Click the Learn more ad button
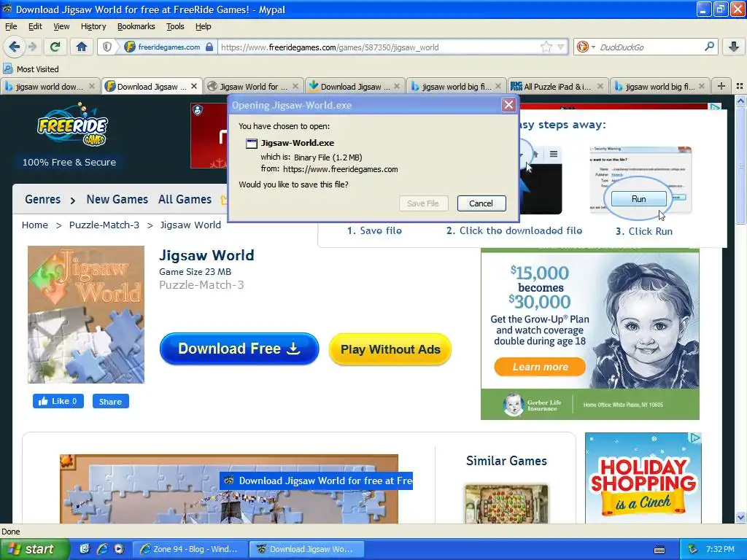Image resolution: width=747 pixels, height=560 pixels. pyautogui.click(x=540, y=367)
